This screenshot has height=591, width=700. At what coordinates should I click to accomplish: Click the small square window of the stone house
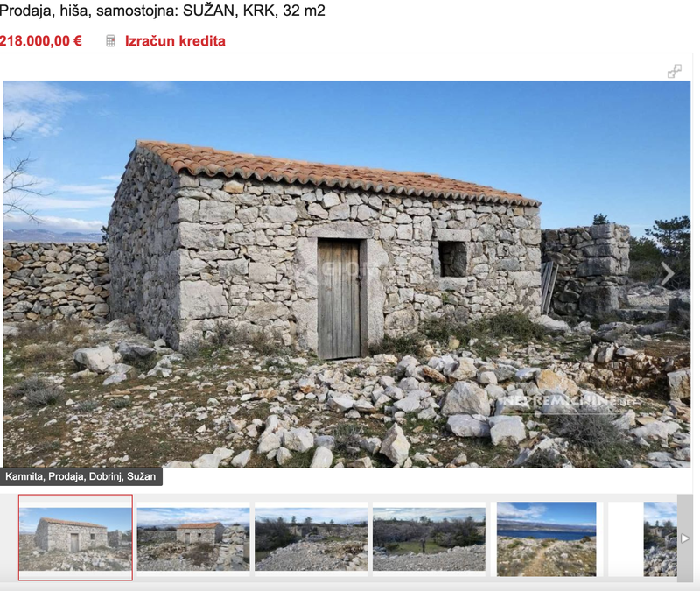[x=453, y=258]
